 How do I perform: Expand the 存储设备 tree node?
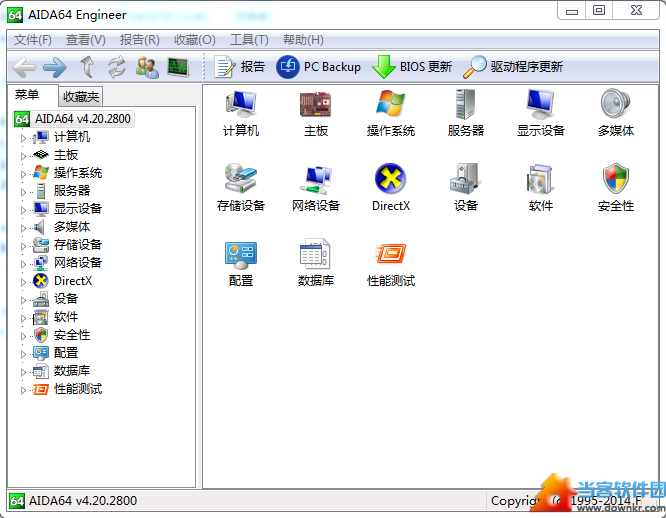pos(23,246)
